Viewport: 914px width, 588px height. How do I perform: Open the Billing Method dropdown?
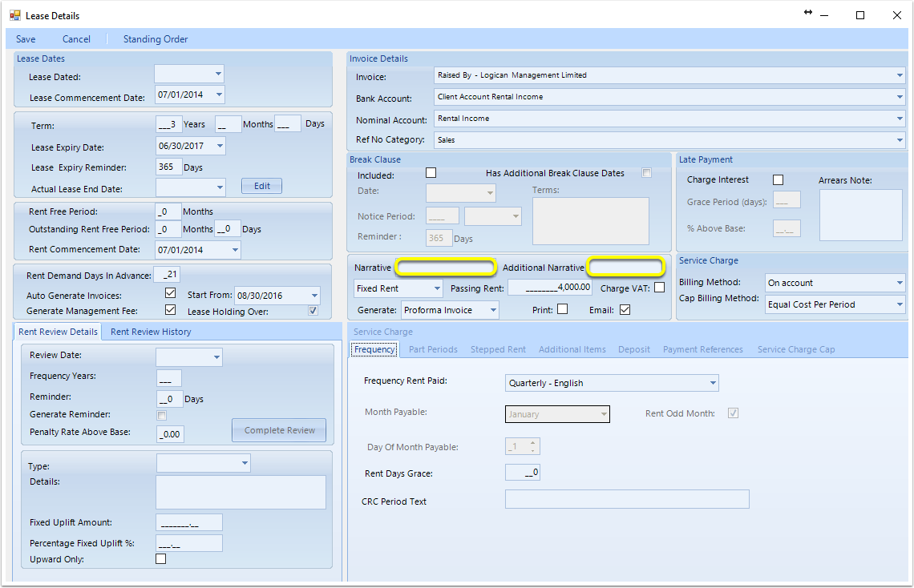[900, 283]
